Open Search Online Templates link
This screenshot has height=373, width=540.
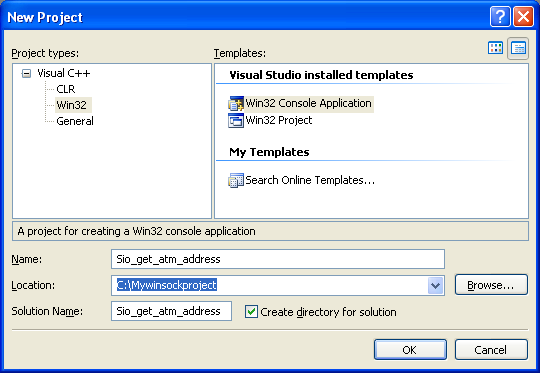pyautogui.click(x=310, y=180)
